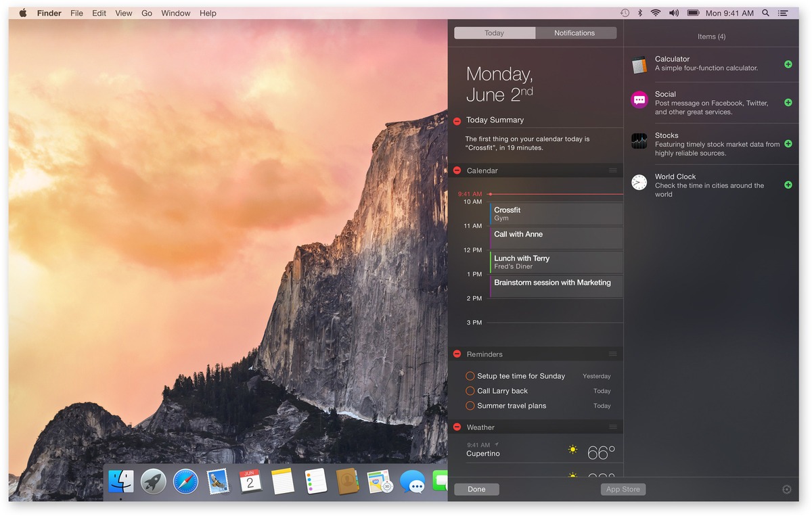Open the Wi-Fi status menu
Viewport: 812px width, 516px height.
[x=655, y=12]
